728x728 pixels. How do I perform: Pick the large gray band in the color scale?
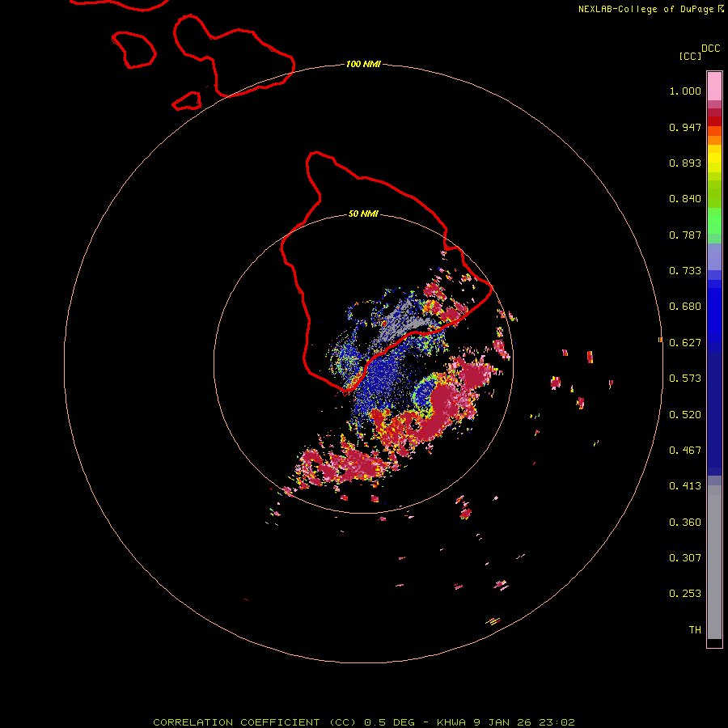pos(714,566)
